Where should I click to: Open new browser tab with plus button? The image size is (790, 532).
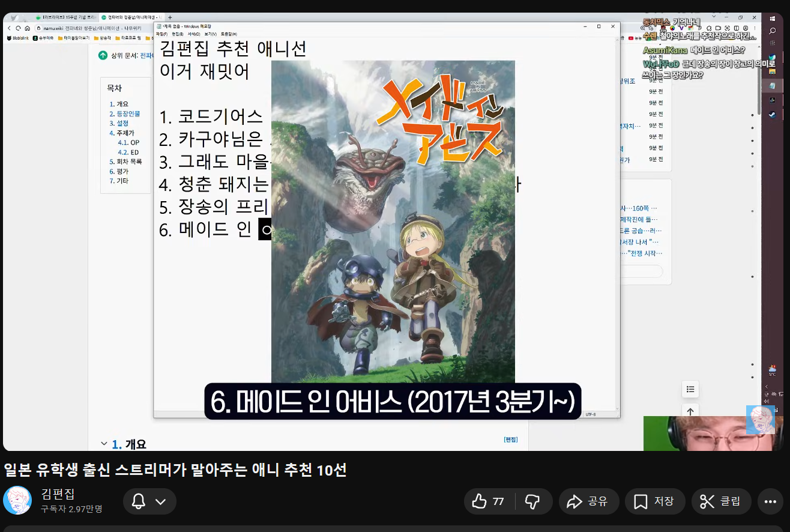tap(170, 17)
